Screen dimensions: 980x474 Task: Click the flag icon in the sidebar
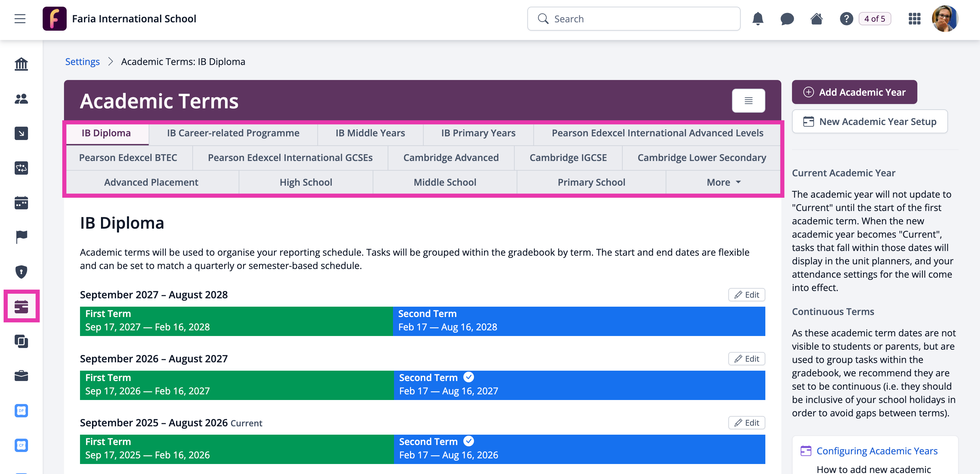tap(21, 237)
